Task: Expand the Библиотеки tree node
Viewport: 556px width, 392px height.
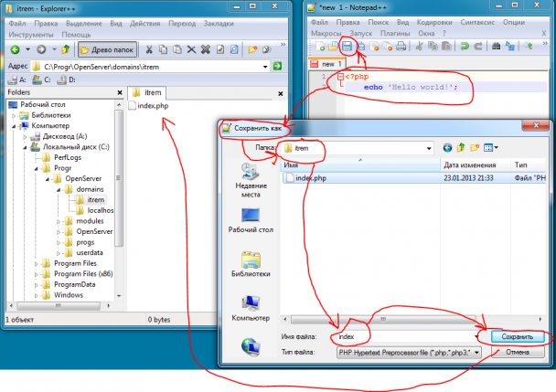Action: click(14, 115)
